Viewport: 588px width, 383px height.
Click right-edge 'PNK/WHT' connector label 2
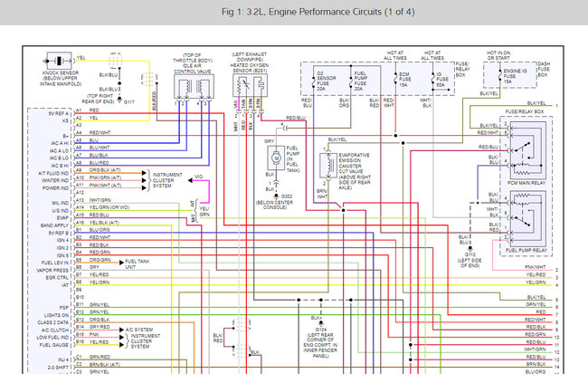536,267
